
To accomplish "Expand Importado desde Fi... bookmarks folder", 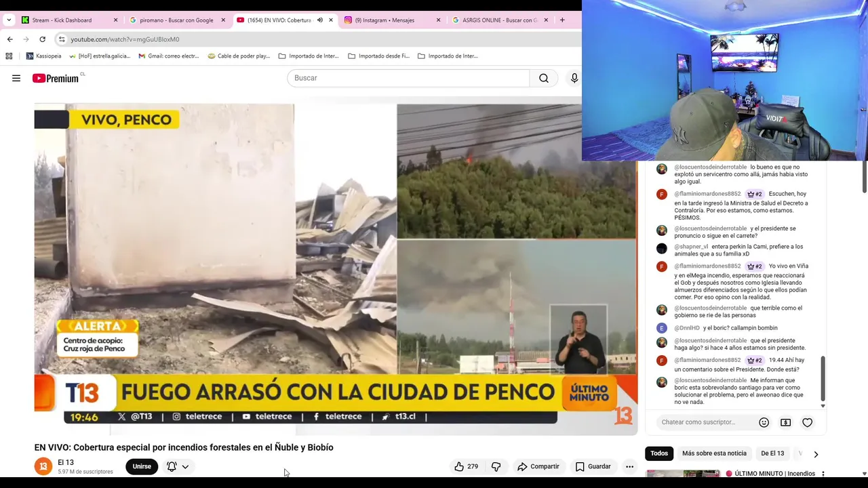I will tap(378, 56).
